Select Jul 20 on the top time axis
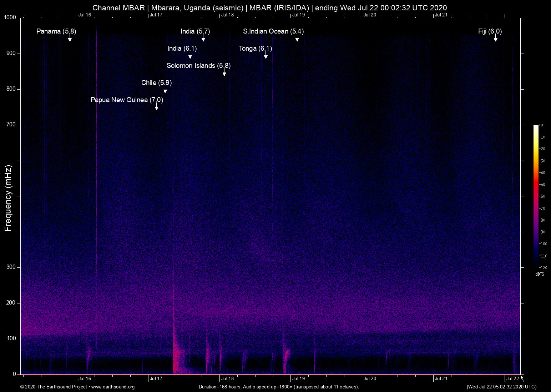Viewport: 551px width, 392px height. [370, 15]
